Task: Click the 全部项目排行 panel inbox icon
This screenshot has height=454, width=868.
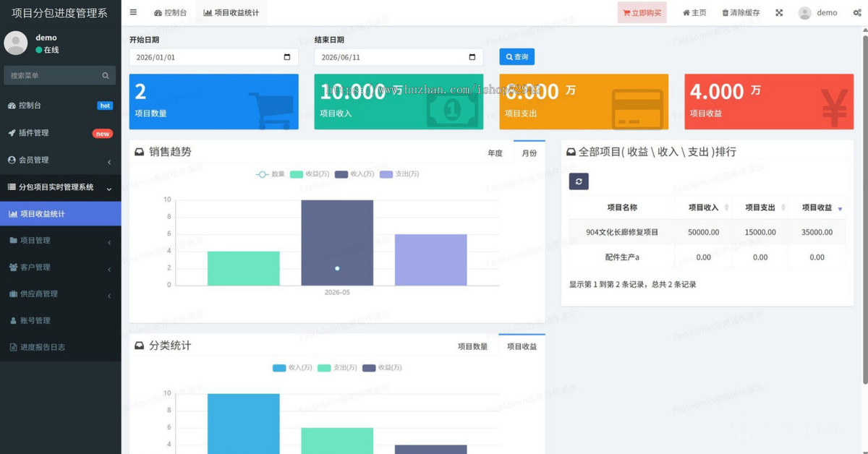Action: 571,153
